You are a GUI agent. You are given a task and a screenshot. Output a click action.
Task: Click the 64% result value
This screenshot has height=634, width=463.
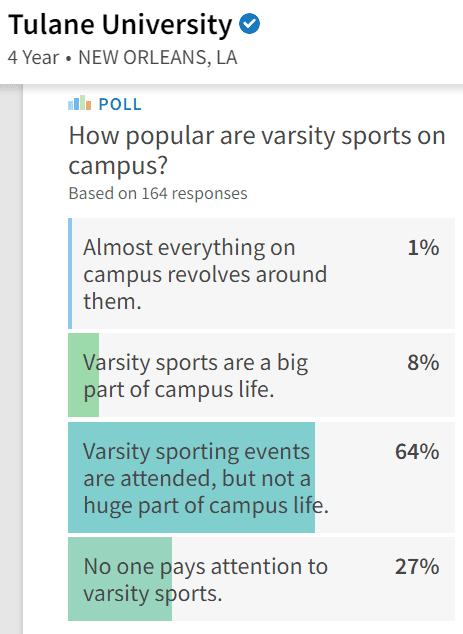coord(417,451)
